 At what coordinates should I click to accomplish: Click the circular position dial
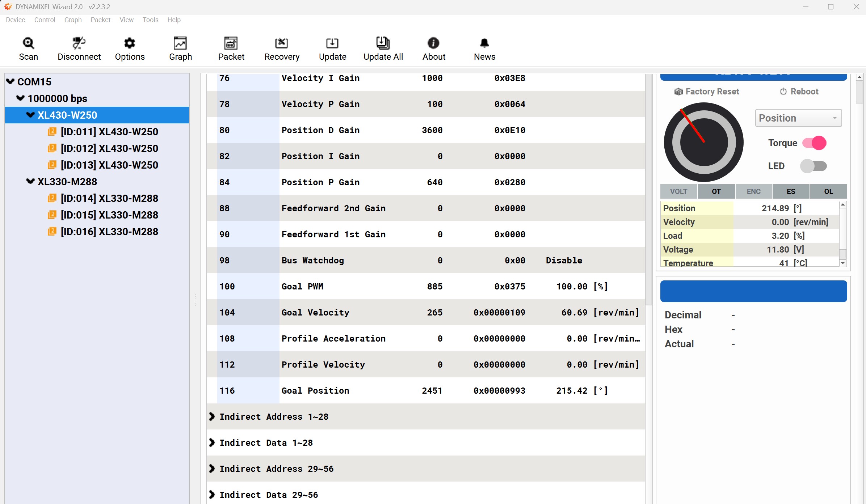pyautogui.click(x=703, y=142)
